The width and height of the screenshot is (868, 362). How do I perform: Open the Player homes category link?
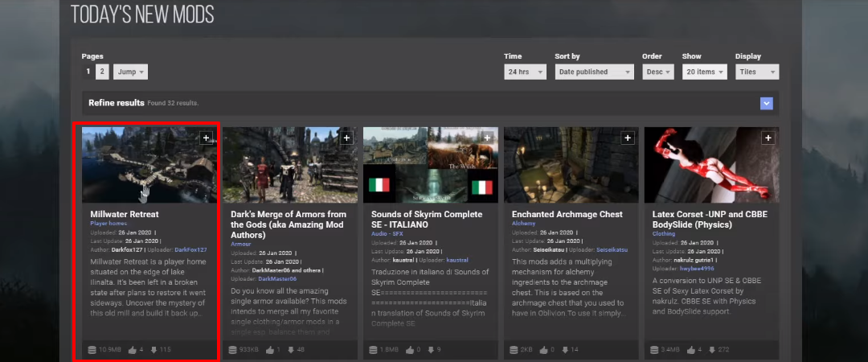point(108,224)
